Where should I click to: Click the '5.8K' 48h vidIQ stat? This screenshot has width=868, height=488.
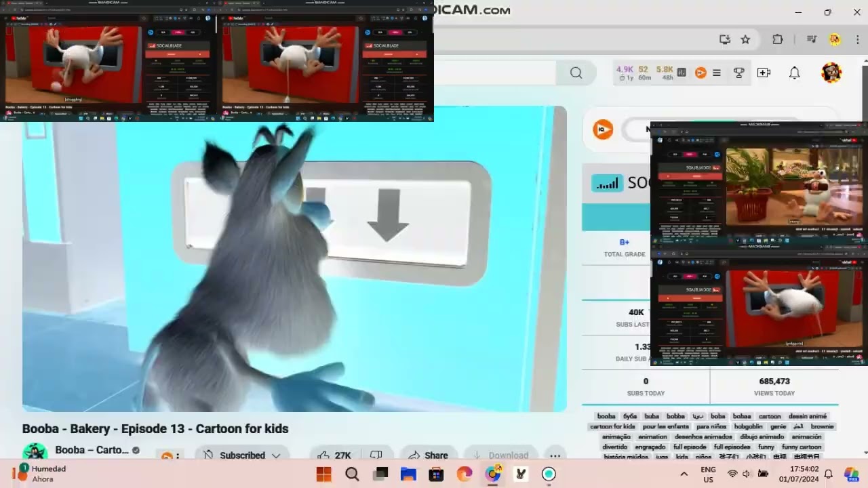[x=665, y=69]
